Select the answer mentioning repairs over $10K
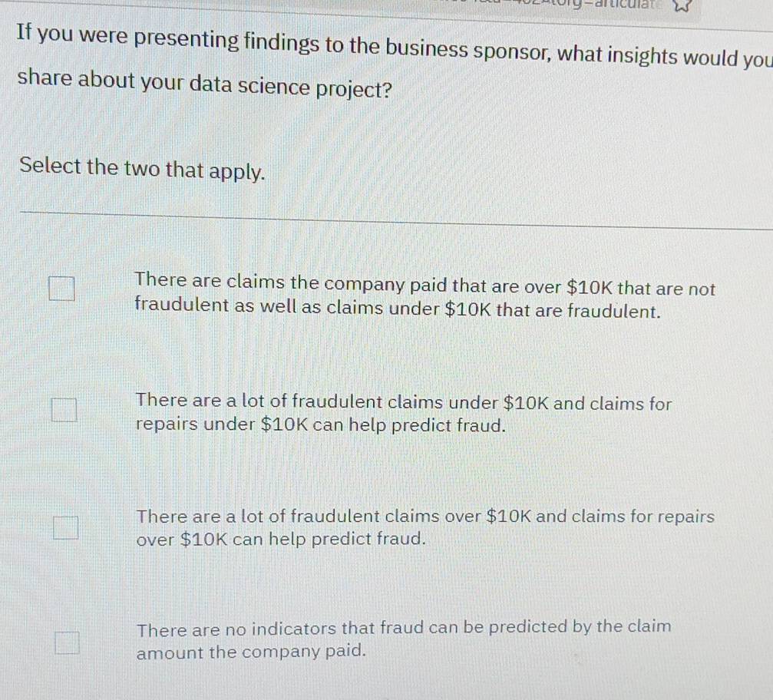Image resolution: width=773 pixels, height=700 pixels. click(423, 528)
